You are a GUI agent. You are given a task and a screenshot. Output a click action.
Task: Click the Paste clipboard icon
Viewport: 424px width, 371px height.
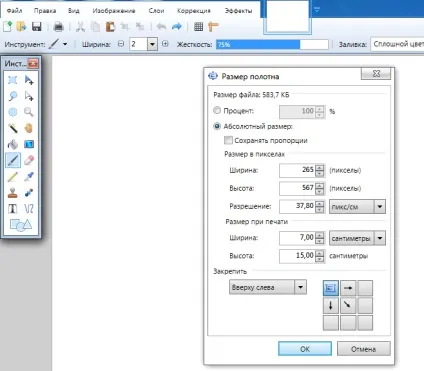pos(110,27)
